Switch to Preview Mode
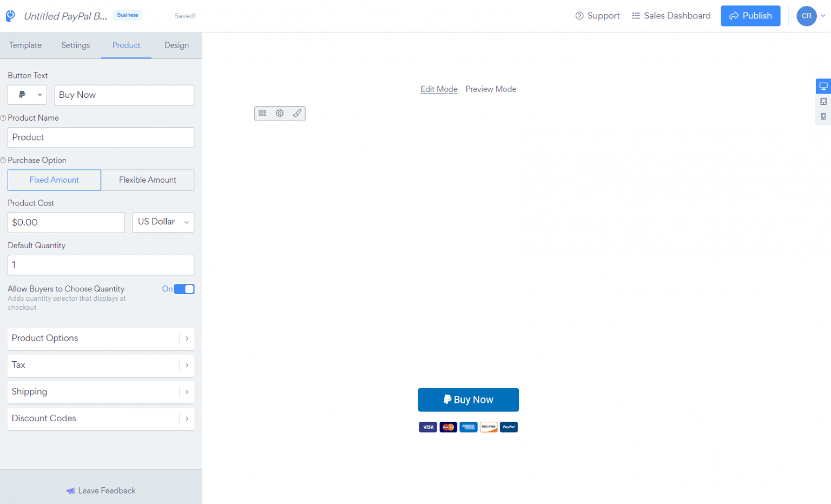Screen dimensions: 831x504 491,89
